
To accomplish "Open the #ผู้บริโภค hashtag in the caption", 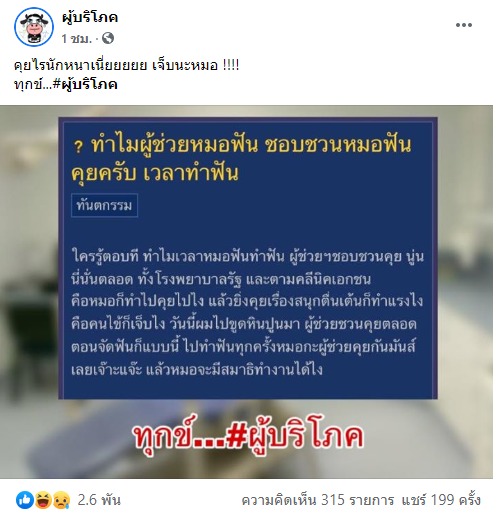I will [85, 85].
